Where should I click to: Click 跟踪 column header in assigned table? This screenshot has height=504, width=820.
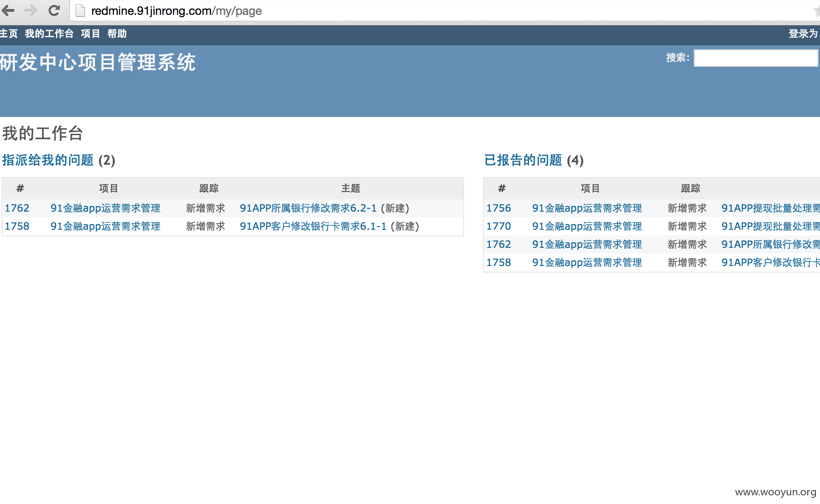[209, 189]
